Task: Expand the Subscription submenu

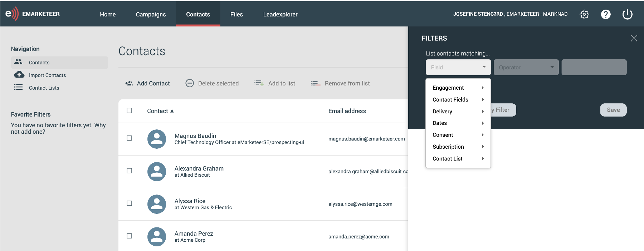Action: click(x=458, y=147)
